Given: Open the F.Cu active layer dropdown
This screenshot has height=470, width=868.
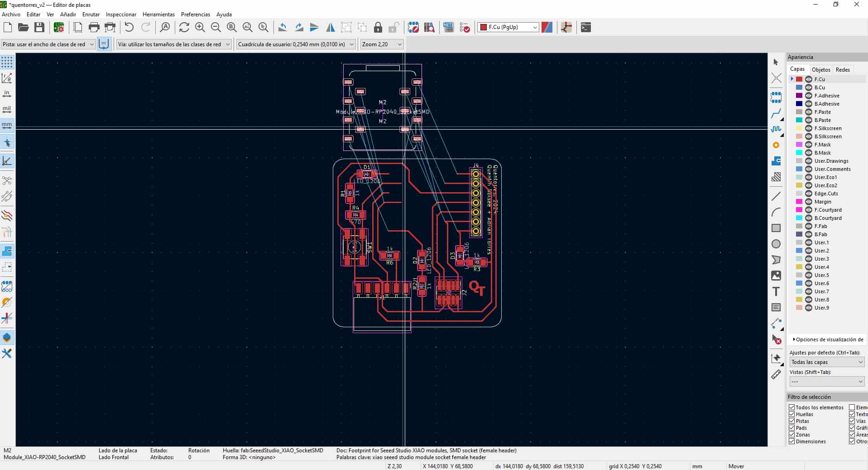Looking at the screenshot, I should (508, 27).
